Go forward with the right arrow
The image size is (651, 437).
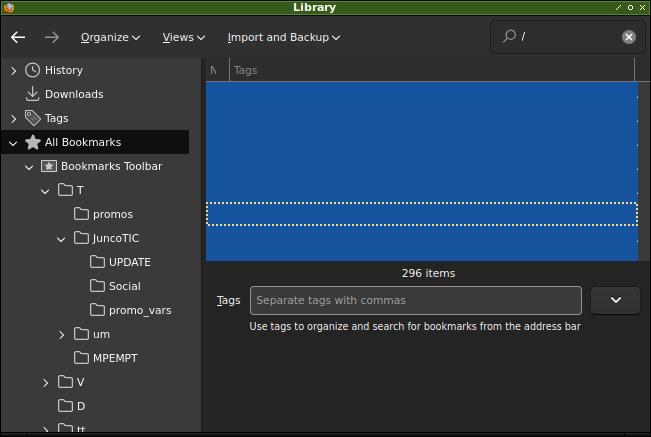(51, 37)
